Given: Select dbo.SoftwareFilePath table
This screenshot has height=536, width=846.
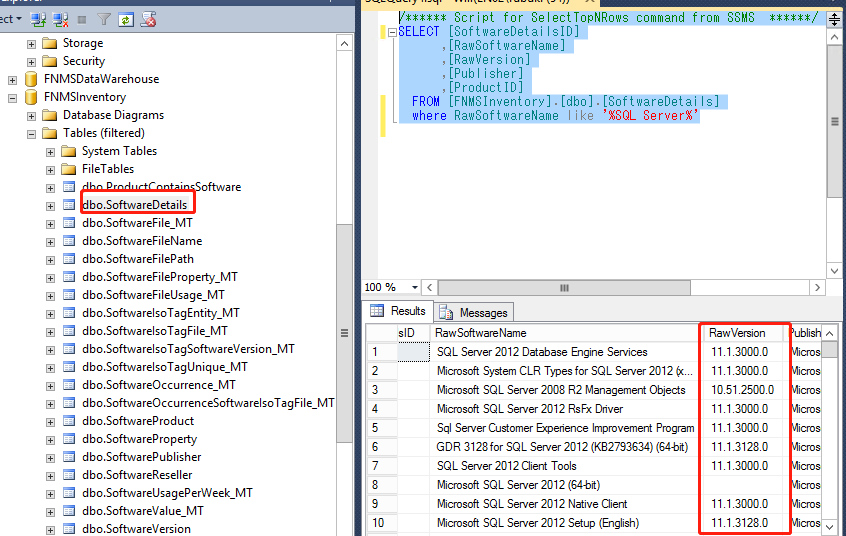Looking at the screenshot, I should [x=138, y=259].
